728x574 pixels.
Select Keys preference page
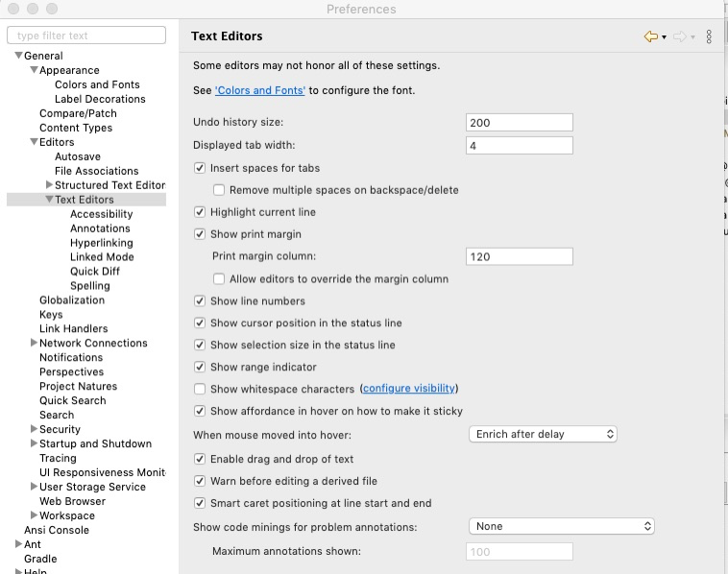click(51, 314)
